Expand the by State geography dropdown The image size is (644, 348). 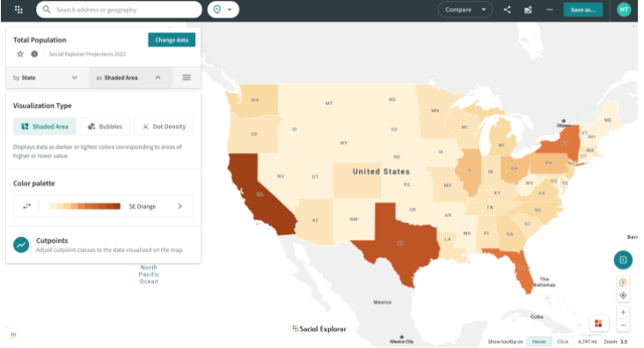pyautogui.click(x=45, y=78)
